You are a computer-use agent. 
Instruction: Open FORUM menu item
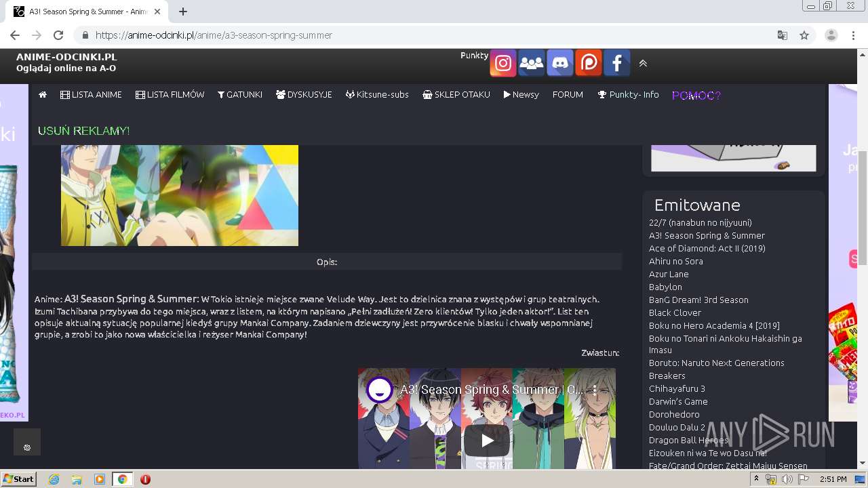[568, 95]
